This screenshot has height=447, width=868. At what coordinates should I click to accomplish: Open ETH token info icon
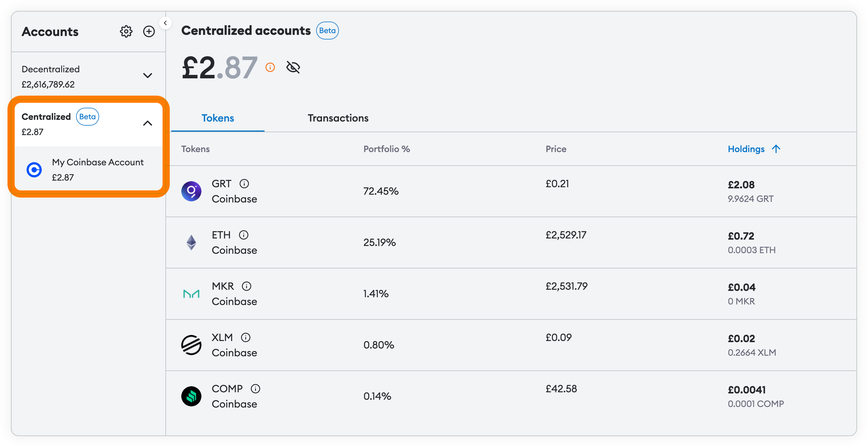[x=243, y=235]
